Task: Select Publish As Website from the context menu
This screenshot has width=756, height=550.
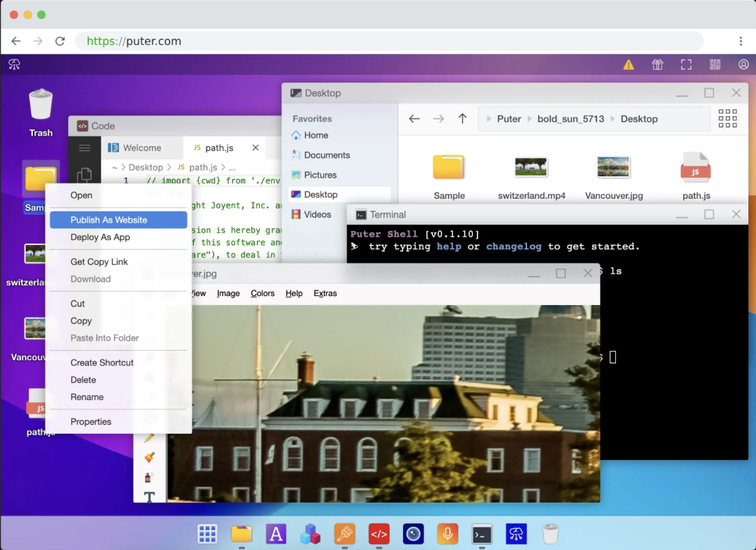Action: (118, 220)
